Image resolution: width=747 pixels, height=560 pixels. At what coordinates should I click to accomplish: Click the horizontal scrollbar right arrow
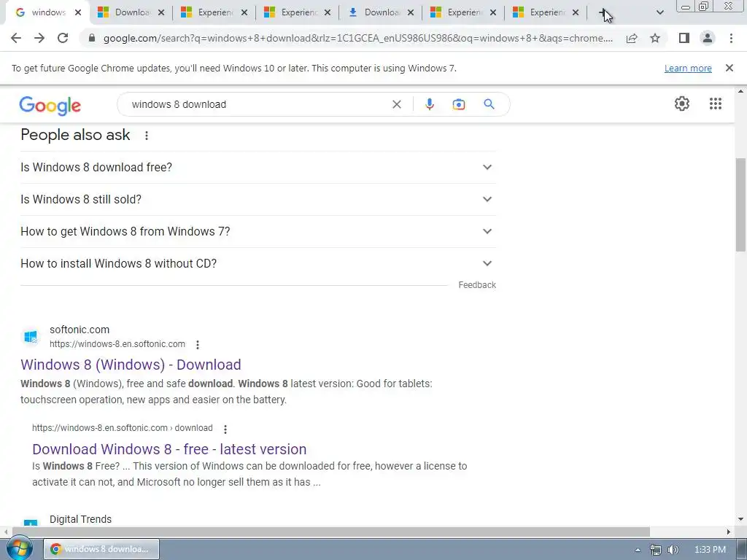coord(729,532)
